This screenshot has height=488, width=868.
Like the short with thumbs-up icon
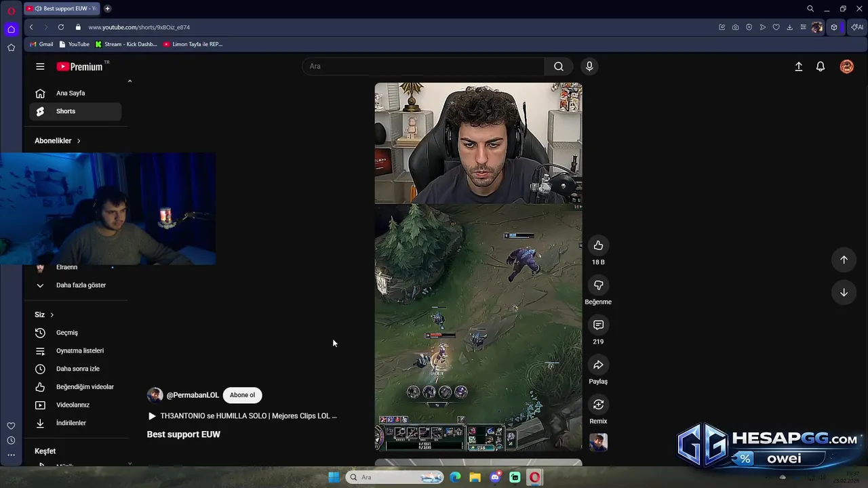click(x=598, y=245)
